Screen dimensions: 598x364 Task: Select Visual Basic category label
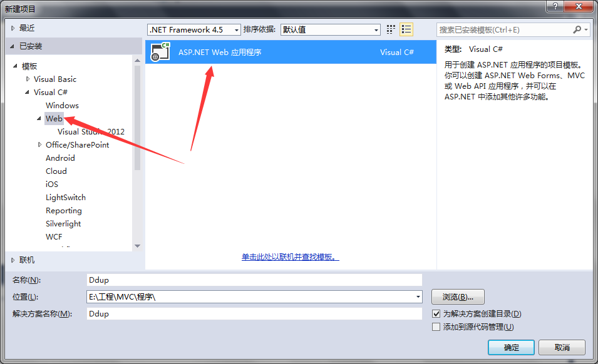coord(55,79)
